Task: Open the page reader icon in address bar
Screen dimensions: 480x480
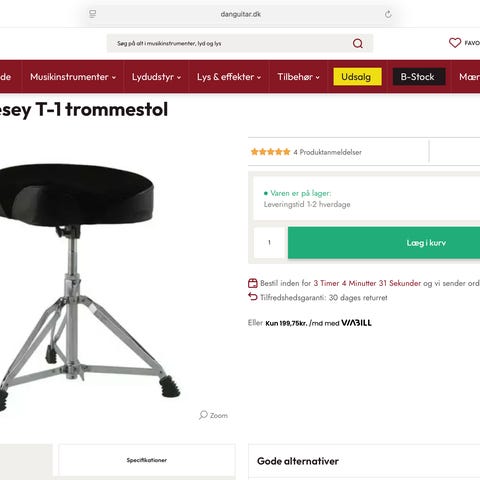Action: (93, 14)
